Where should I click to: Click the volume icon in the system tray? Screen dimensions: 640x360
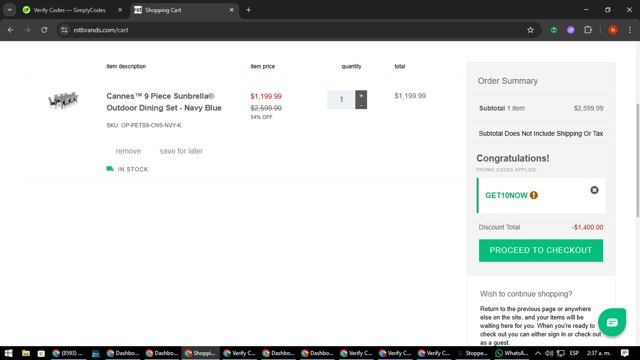549,353
